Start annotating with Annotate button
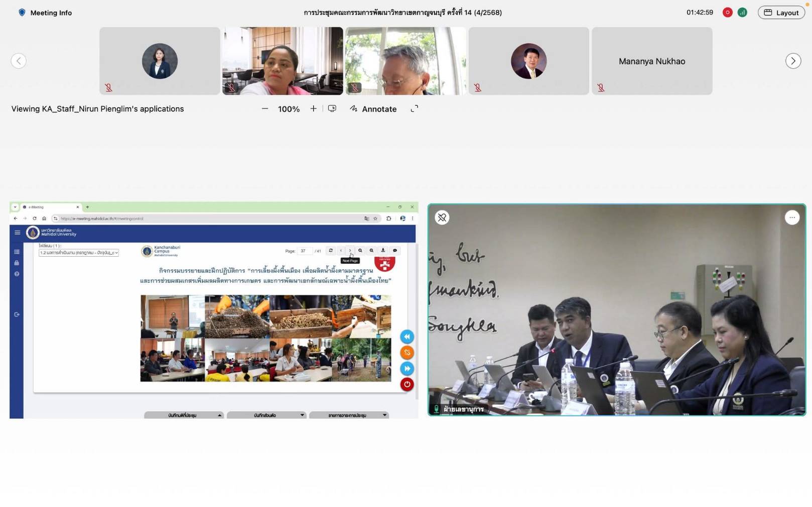Image resolution: width=812 pixels, height=507 pixels. tap(373, 109)
